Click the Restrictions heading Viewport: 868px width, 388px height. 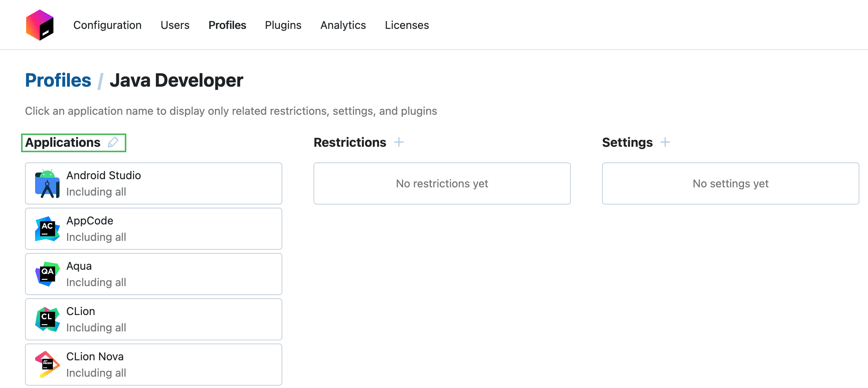350,142
